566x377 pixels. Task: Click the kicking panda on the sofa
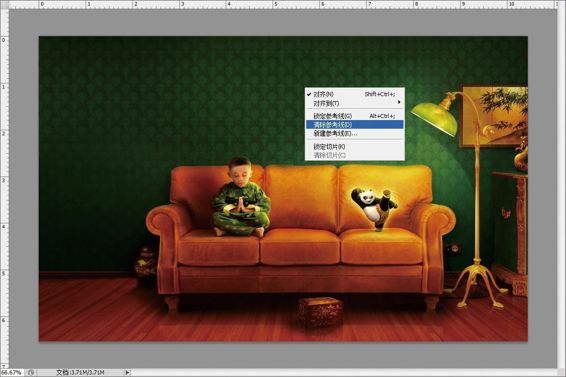[374, 209]
